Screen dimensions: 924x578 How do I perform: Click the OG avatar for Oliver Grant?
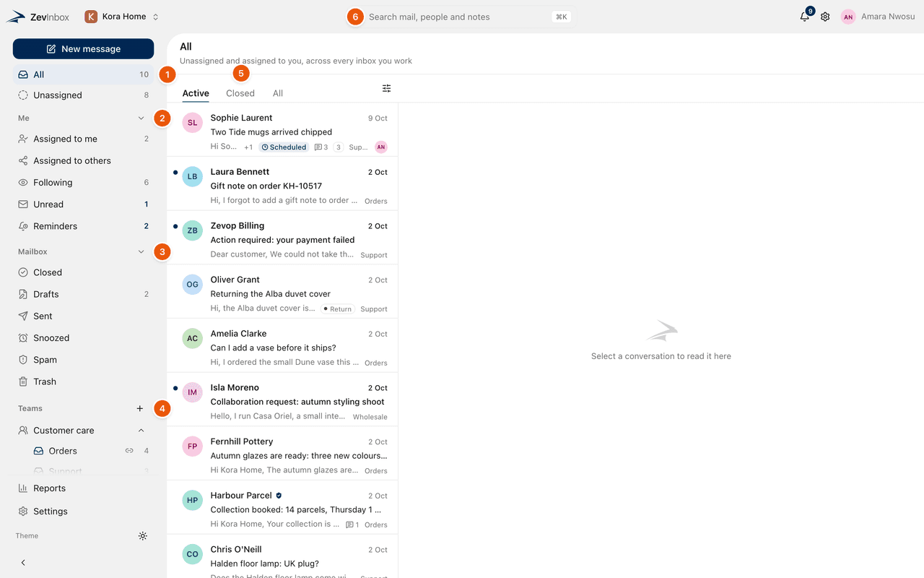point(192,285)
